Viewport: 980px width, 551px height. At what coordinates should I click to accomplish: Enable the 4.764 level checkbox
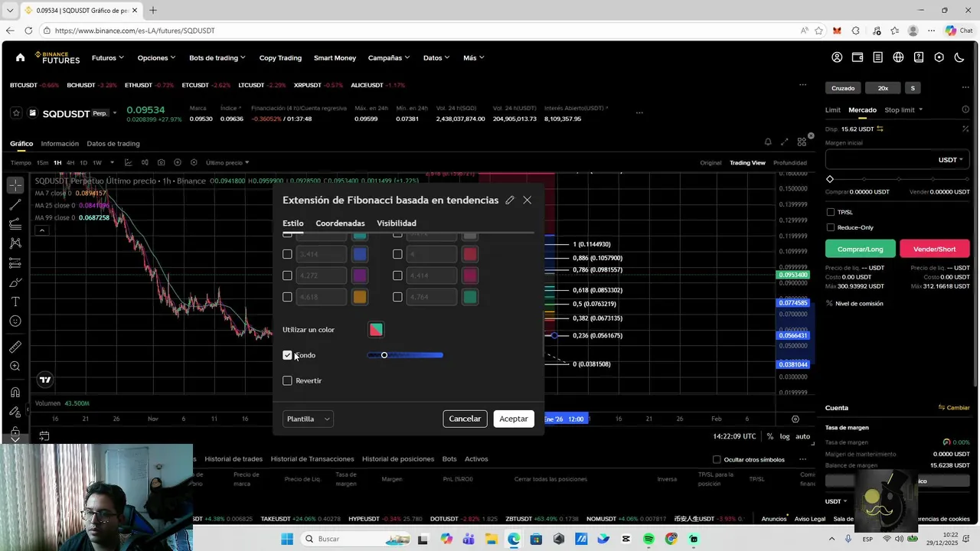coord(397,297)
